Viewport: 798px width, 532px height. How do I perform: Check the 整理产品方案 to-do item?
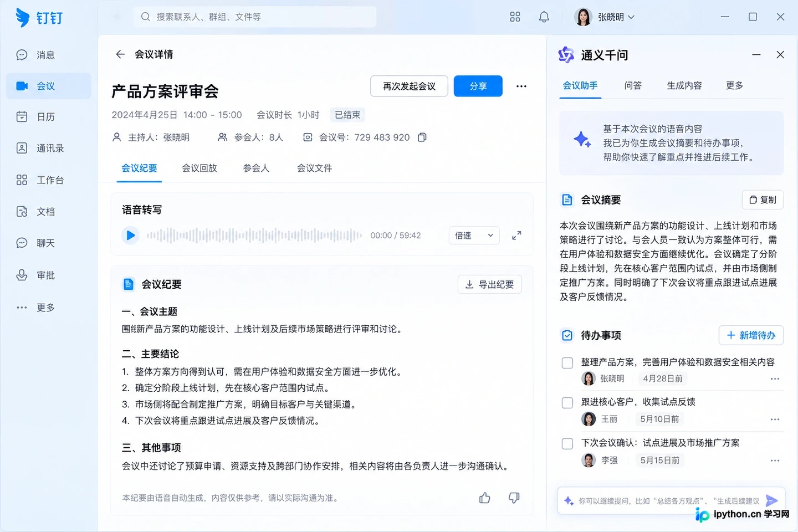tap(567, 363)
